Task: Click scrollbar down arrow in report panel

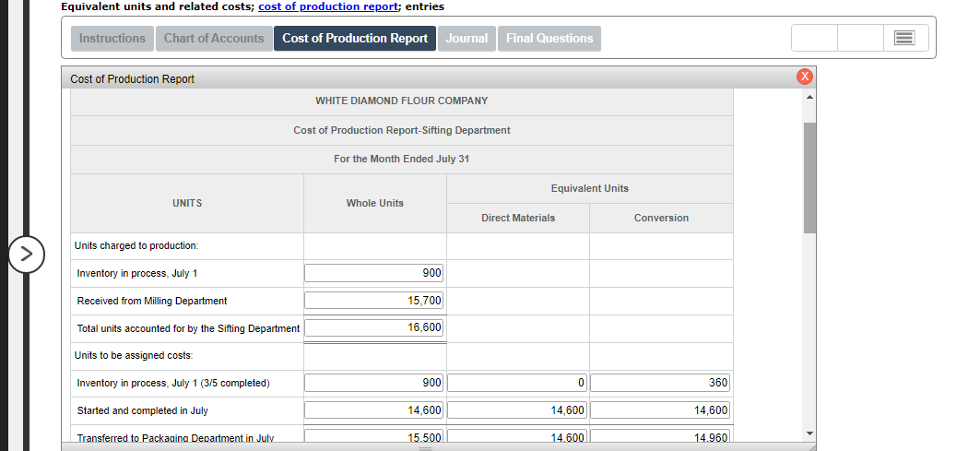Action: point(810,433)
